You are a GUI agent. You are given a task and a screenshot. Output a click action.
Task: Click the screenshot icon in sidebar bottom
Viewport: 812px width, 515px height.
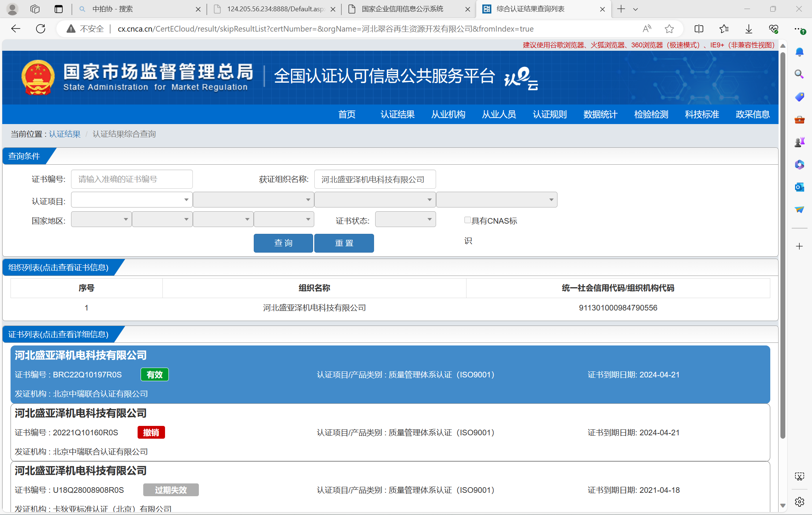click(800, 477)
